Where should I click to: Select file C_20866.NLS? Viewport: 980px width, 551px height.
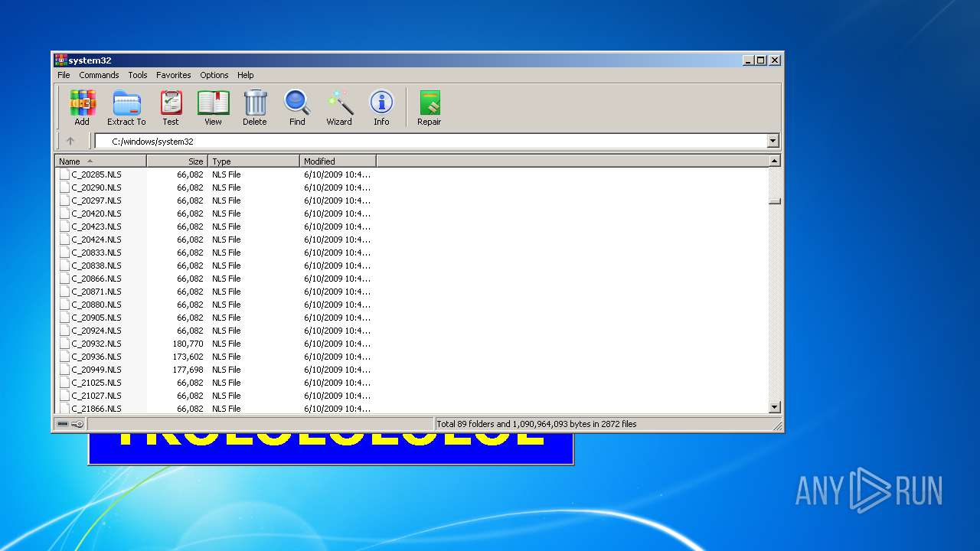click(96, 279)
